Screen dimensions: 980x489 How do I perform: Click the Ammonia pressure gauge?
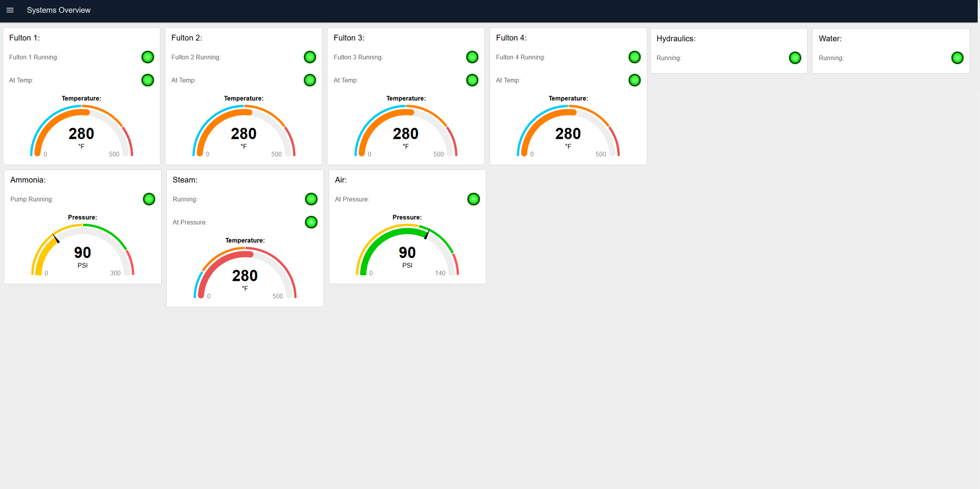click(x=83, y=250)
